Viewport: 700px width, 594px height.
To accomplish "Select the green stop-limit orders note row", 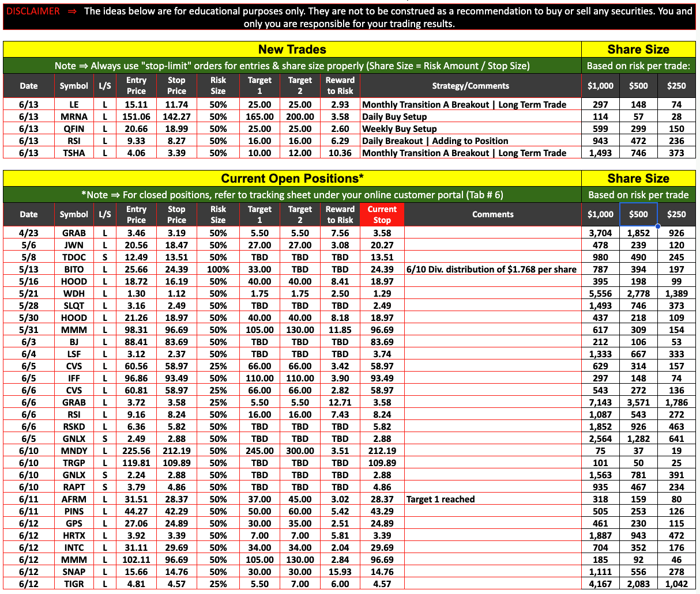I will (x=292, y=66).
